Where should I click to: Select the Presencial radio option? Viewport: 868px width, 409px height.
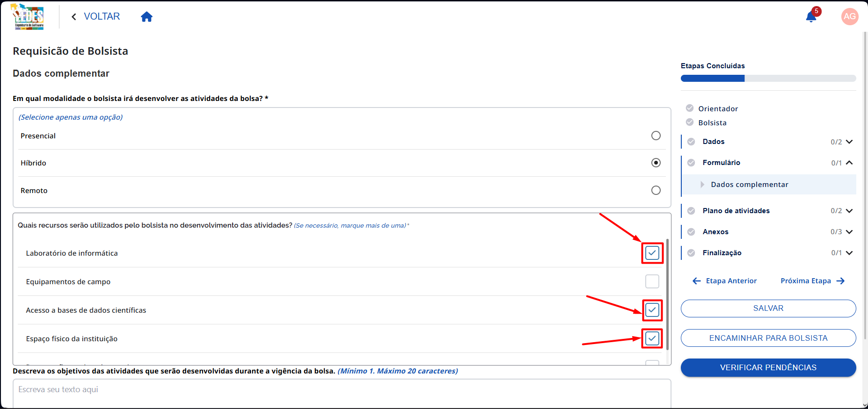(656, 136)
